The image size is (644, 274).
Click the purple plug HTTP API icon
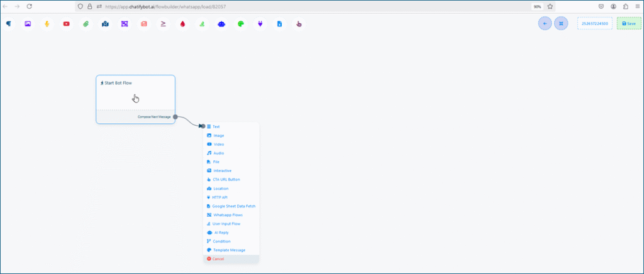259,24
